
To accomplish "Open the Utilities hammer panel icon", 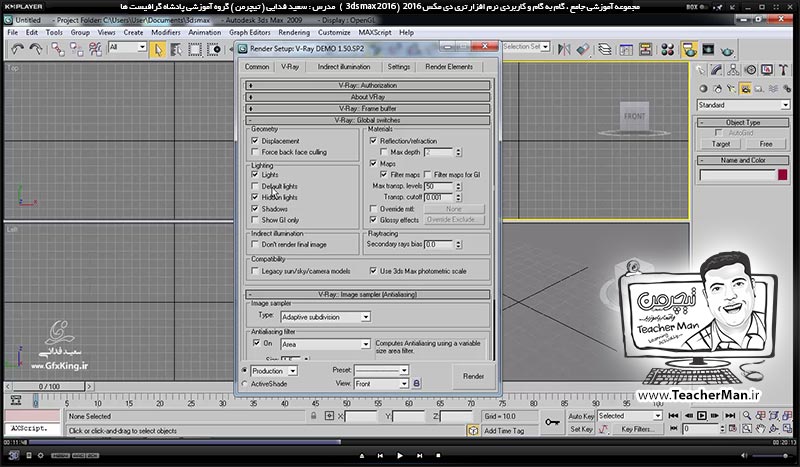I will (x=783, y=70).
